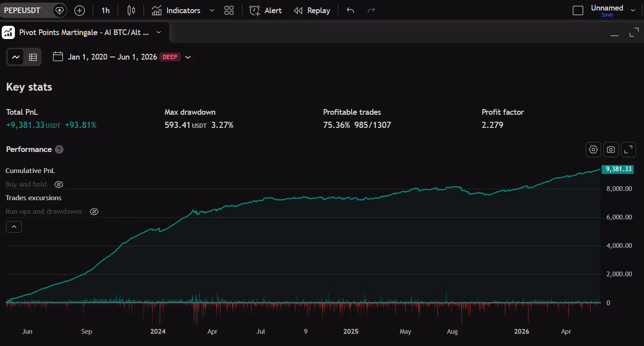
Task: Open the candlestick chart style icon
Action: 131,11
